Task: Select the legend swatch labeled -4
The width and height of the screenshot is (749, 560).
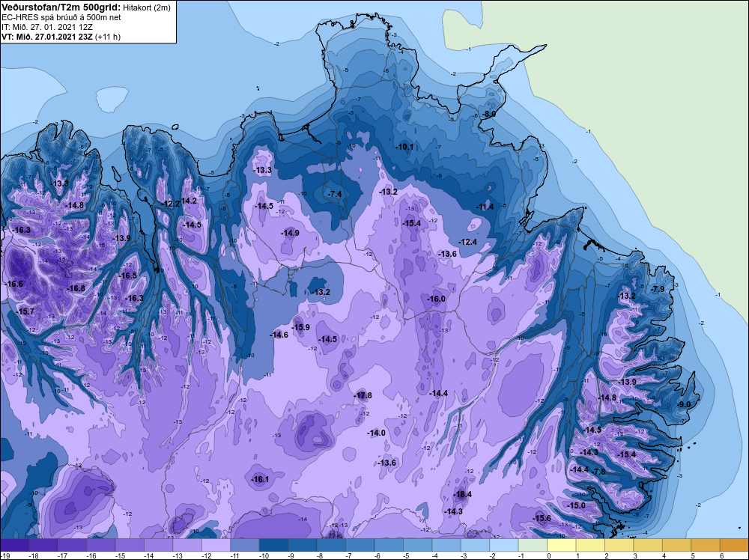Action: click(446, 545)
